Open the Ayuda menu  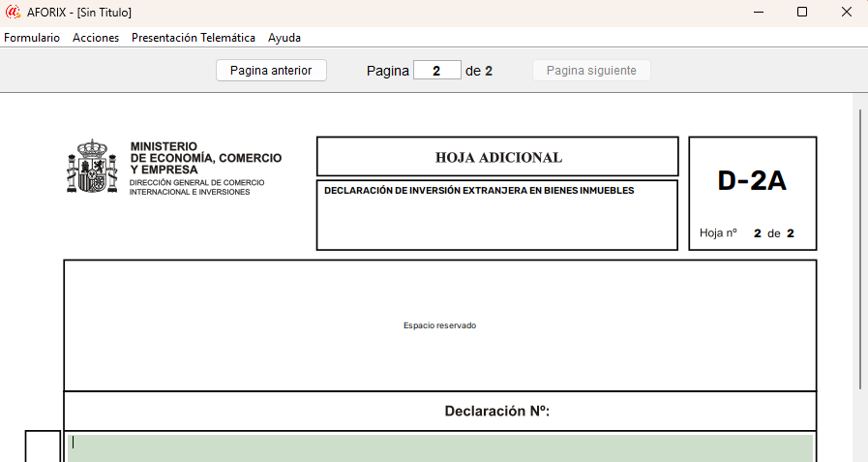point(284,38)
